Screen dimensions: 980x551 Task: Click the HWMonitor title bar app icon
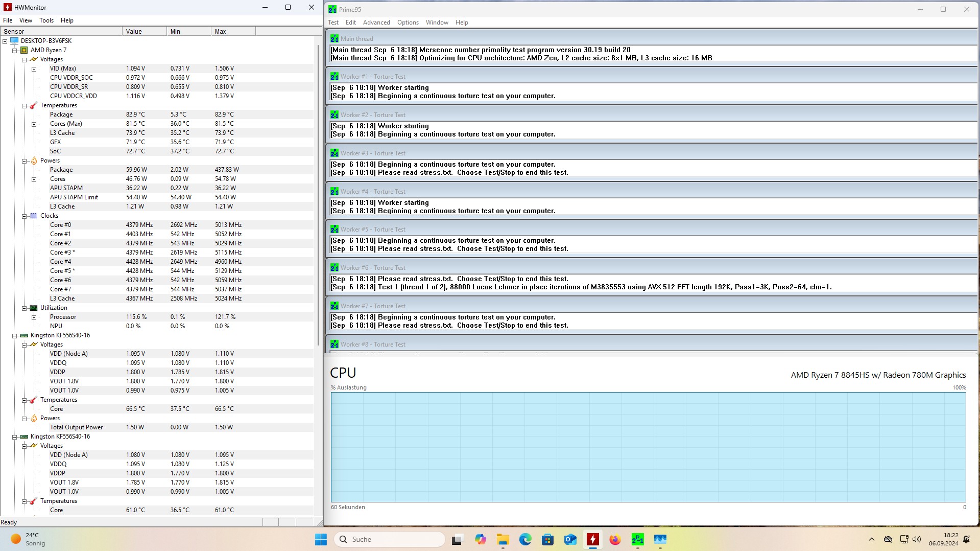click(7, 8)
